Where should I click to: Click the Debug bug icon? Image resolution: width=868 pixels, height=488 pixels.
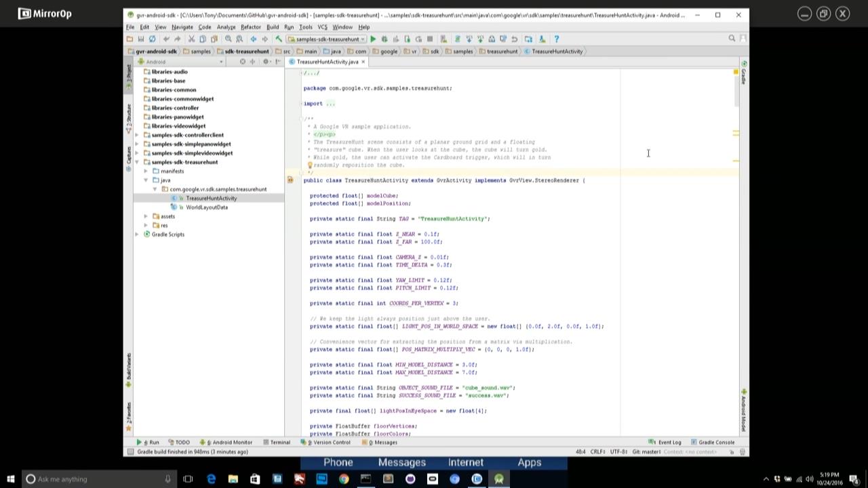384,39
